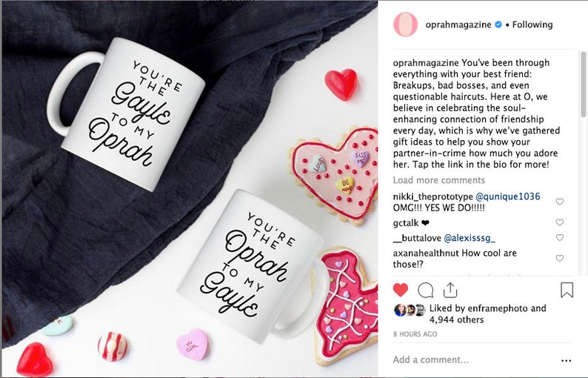
Task: Click the verified badge next to oprahmagazine
Action: tap(498, 24)
